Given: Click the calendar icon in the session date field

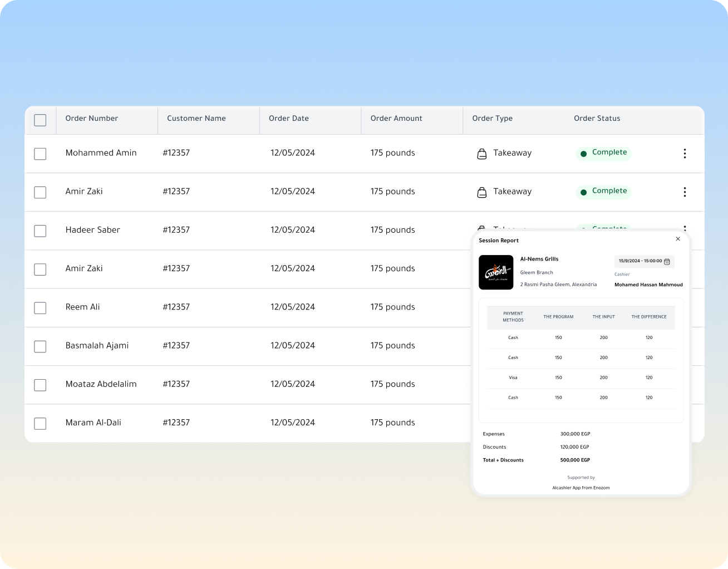Looking at the screenshot, I should [x=667, y=262].
